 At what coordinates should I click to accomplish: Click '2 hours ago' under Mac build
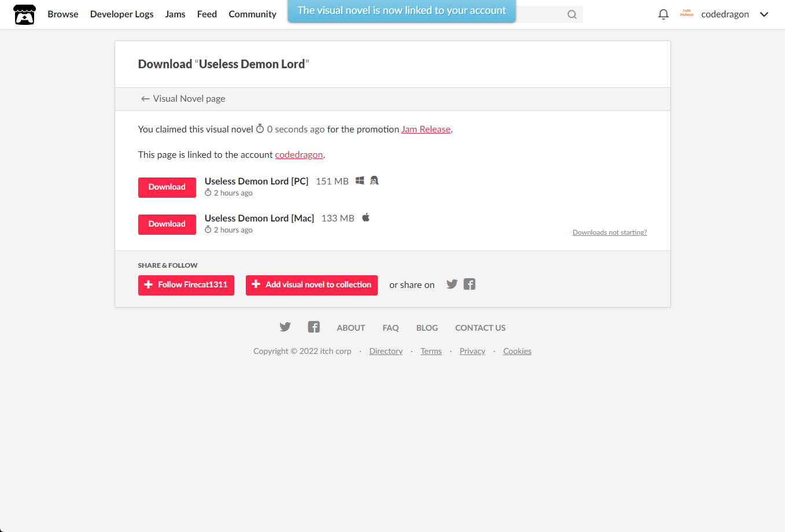[233, 230]
